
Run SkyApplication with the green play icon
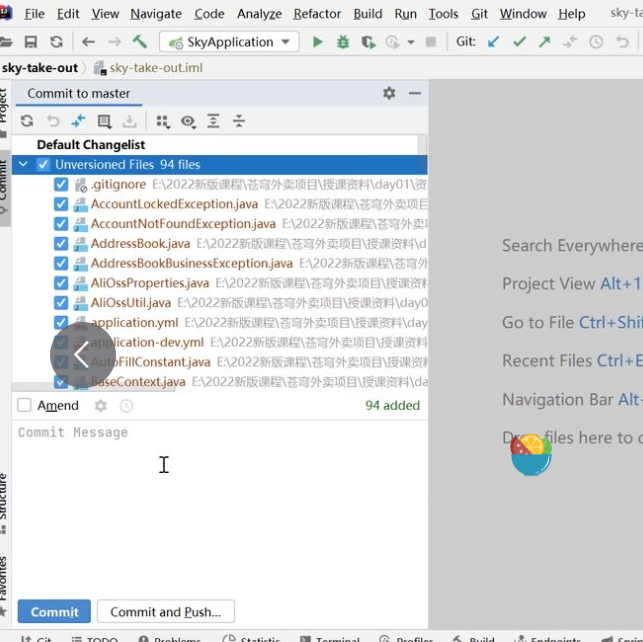(x=317, y=42)
